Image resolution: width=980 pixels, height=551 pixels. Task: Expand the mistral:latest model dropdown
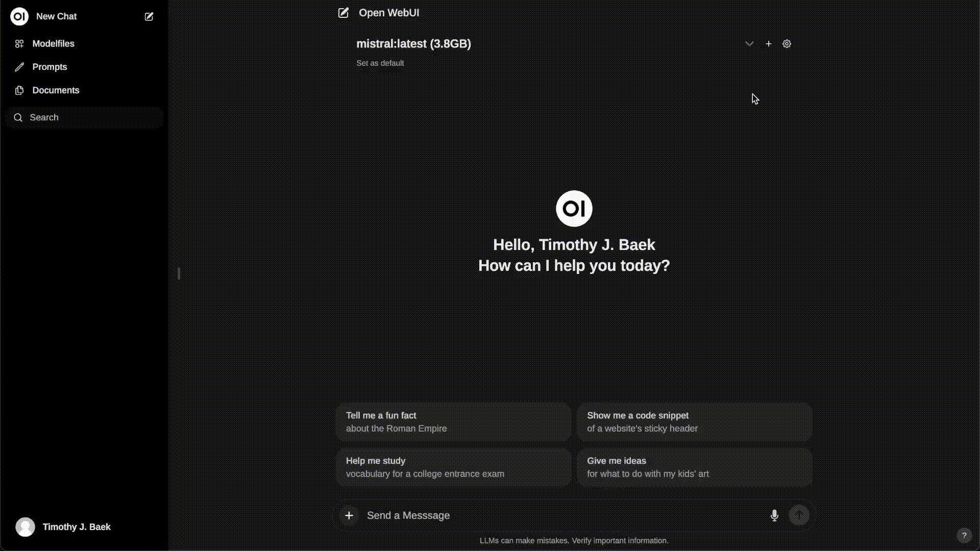point(749,43)
